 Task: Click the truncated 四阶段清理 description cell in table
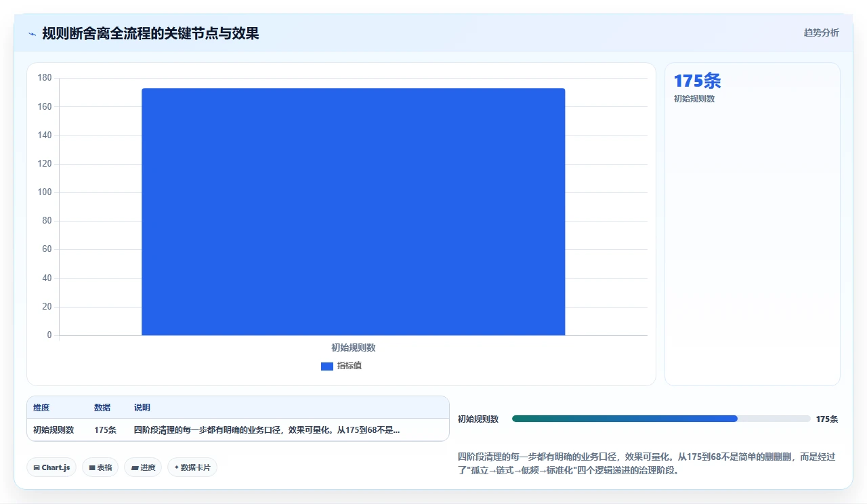pos(267,430)
